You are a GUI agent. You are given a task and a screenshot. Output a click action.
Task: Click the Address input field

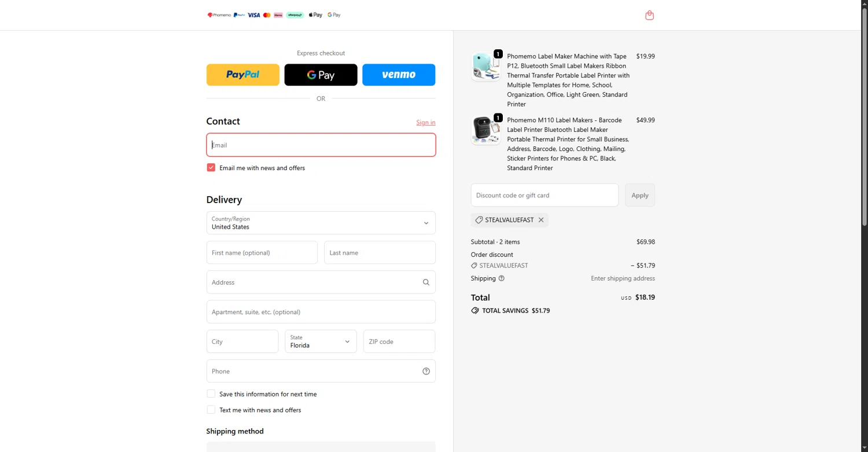coord(321,282)
